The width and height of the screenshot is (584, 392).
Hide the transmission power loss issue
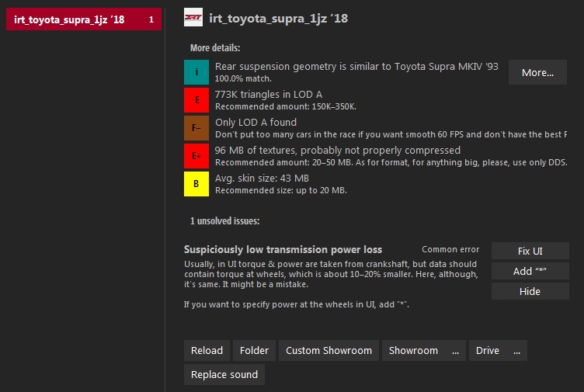coord(530,291)
